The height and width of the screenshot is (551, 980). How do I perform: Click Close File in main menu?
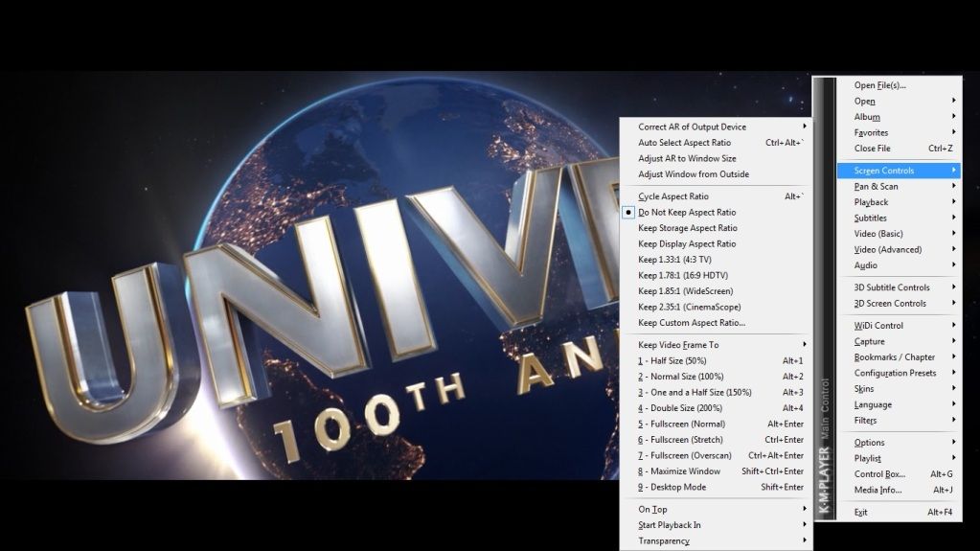tap(899, 149)
